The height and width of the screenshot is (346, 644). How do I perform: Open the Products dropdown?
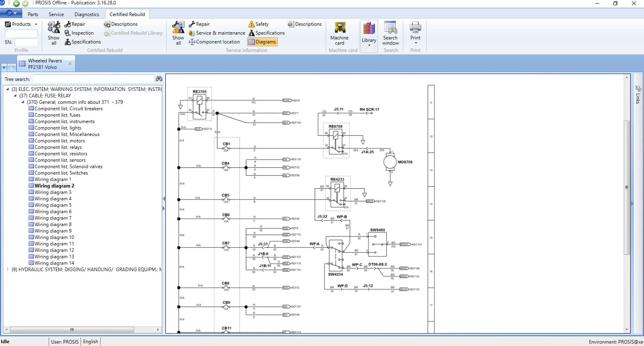coord(21,24)
